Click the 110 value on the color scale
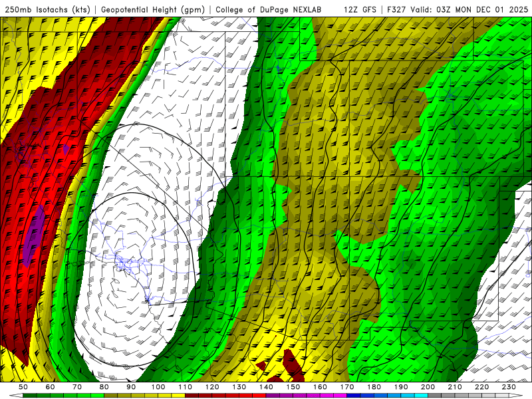Screen dimensions: 532x399 186,387
